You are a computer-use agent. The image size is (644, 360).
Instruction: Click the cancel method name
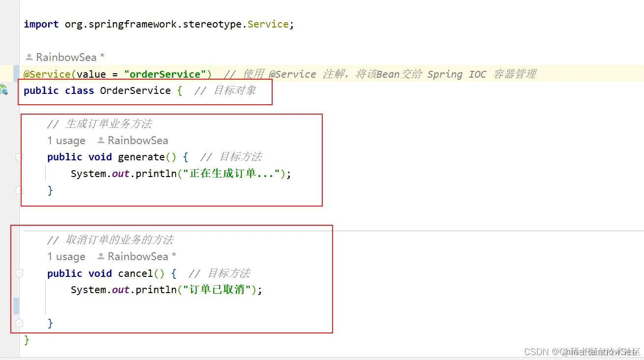tap(136, 273)
